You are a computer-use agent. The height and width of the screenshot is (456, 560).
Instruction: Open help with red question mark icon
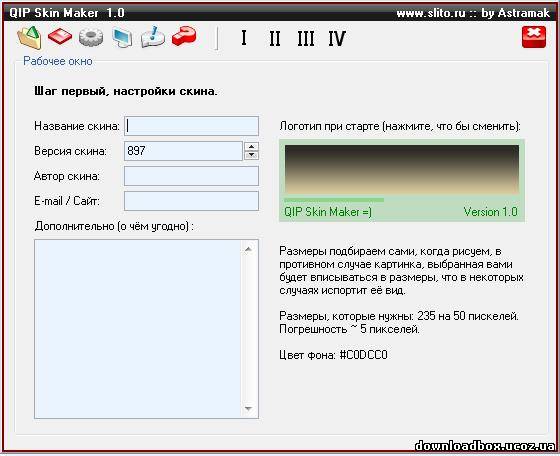click(184, 37)
